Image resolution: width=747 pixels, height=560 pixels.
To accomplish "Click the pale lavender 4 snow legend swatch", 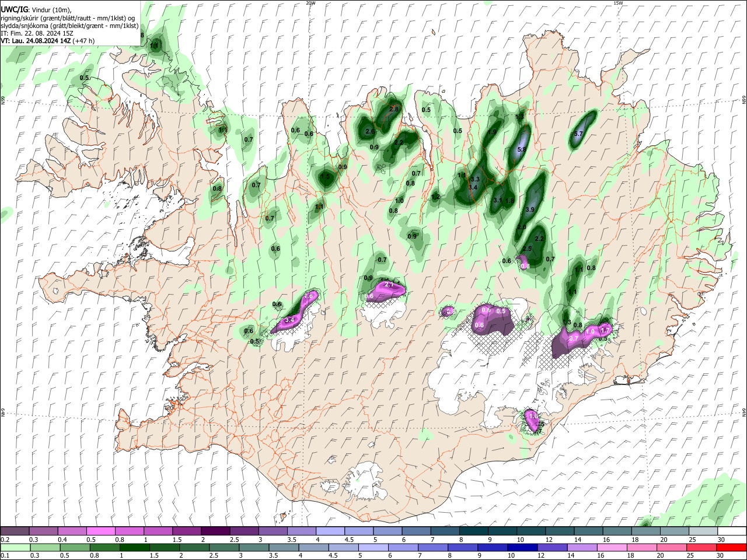I will [329, 531].
